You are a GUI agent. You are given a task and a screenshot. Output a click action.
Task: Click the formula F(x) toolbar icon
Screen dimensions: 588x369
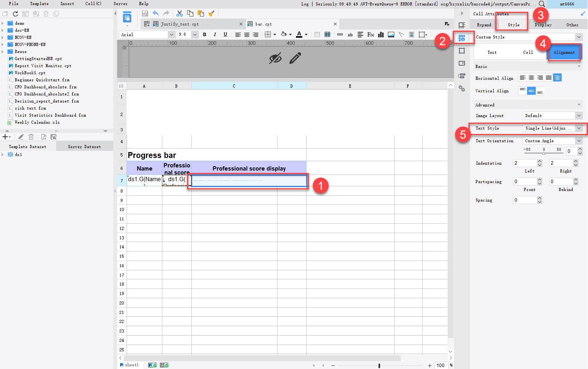coord(370,35)
